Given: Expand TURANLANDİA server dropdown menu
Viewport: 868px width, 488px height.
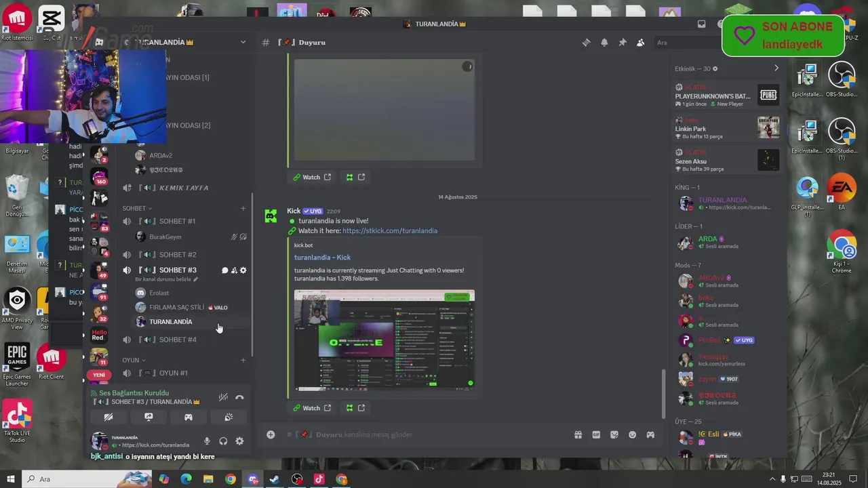Looking at the screenshot, I should coord(243,42).
